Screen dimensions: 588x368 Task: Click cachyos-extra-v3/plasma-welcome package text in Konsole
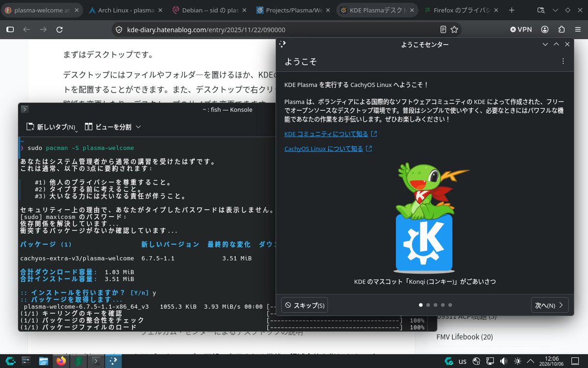77,258
